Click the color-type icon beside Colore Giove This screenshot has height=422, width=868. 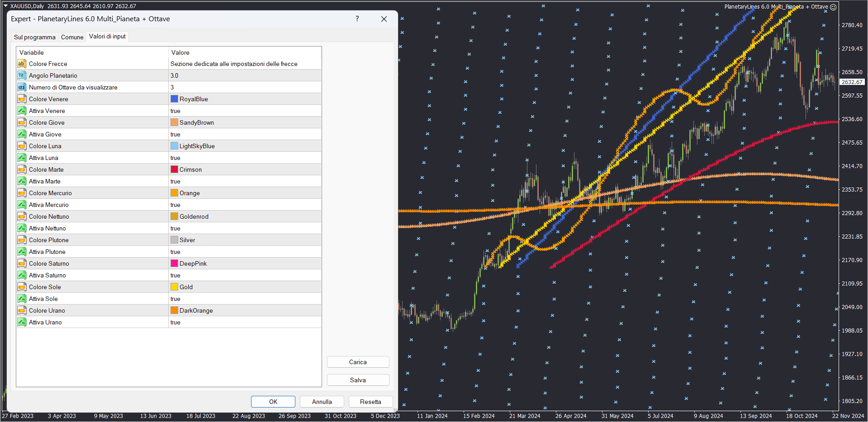click(x=22, y=122)
